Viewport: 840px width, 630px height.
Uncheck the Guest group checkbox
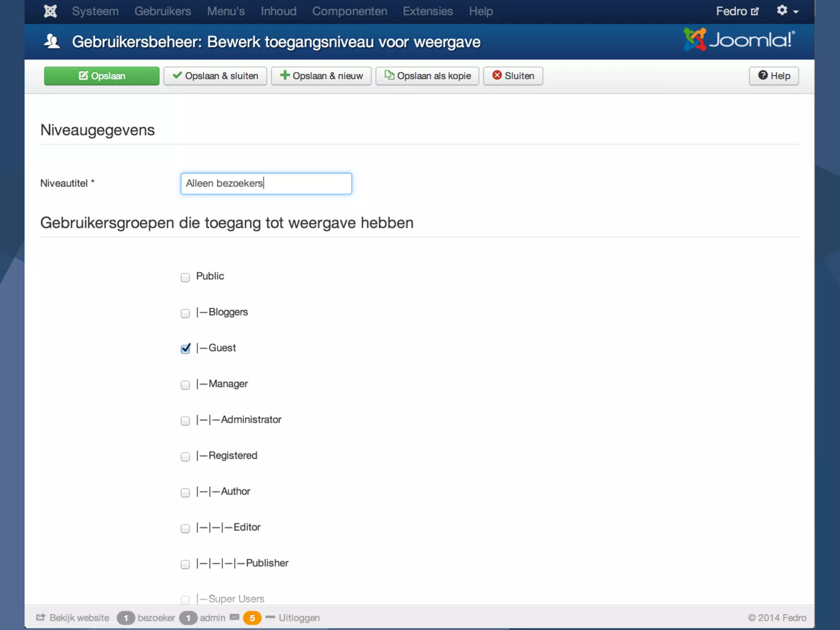[x=185, y=349]
